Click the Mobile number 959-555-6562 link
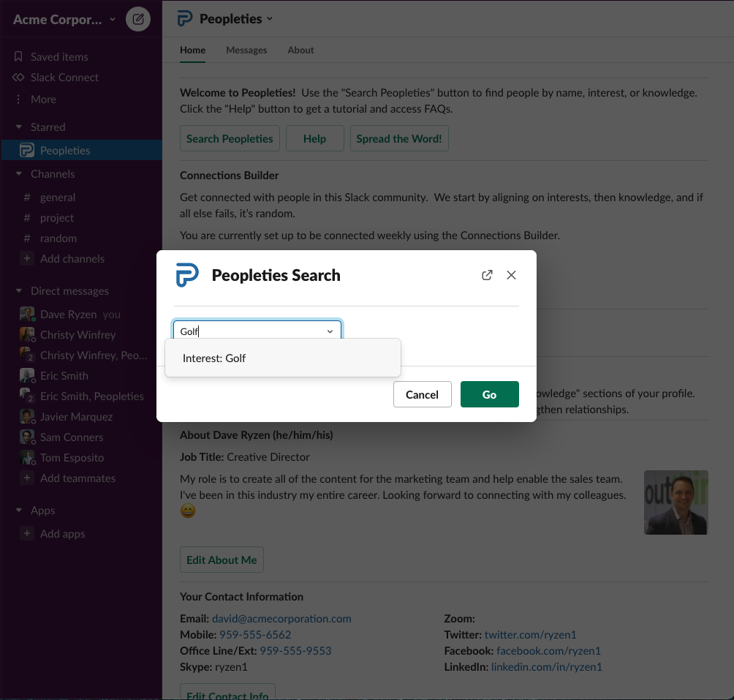Viewport: 734px width, 700px height. 255,634
